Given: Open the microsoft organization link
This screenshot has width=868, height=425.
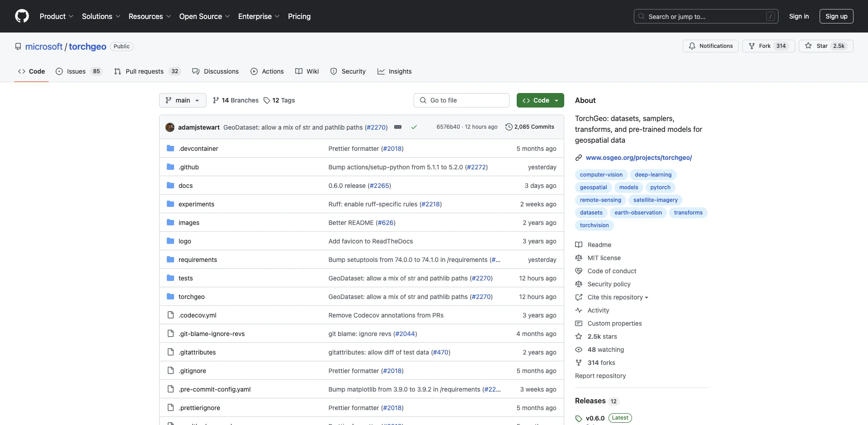Looking at the screenshot, I should coord(44,47).
